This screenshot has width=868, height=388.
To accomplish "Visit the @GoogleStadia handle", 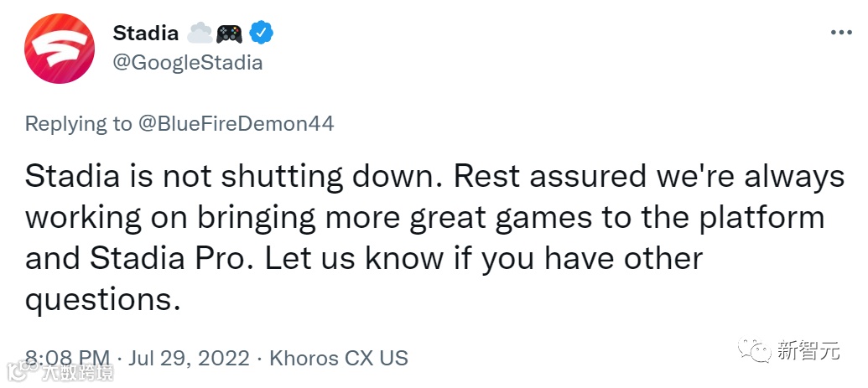I will pos(188,62).
